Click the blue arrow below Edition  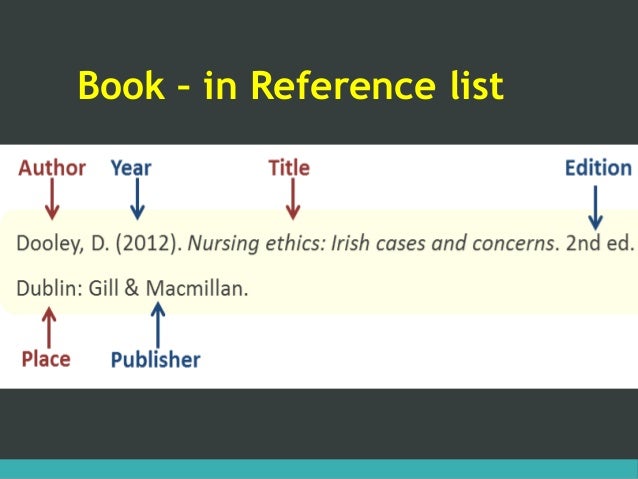coord(595,208)
